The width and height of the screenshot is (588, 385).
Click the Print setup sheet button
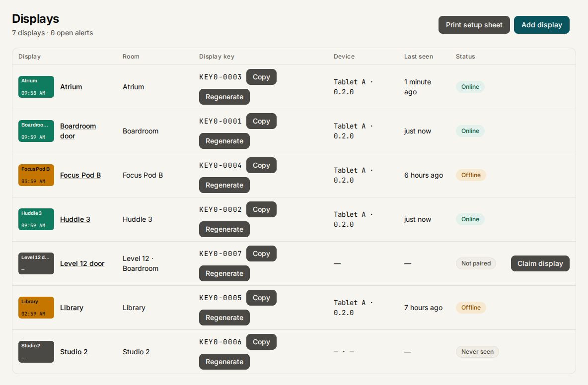474,25
